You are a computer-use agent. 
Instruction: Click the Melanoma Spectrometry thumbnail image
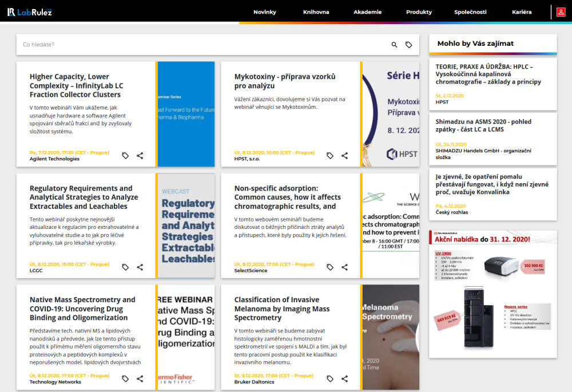[x=391, y=337]
